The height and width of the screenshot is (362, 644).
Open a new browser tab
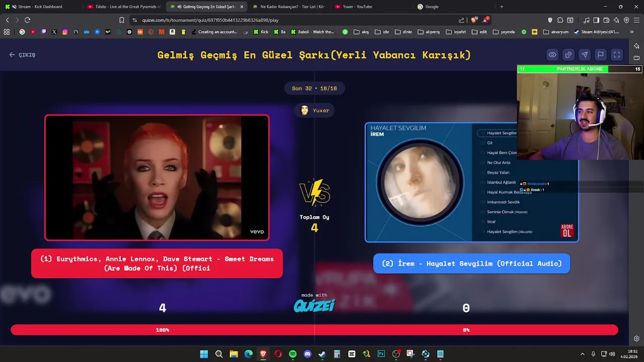(502, 7)
